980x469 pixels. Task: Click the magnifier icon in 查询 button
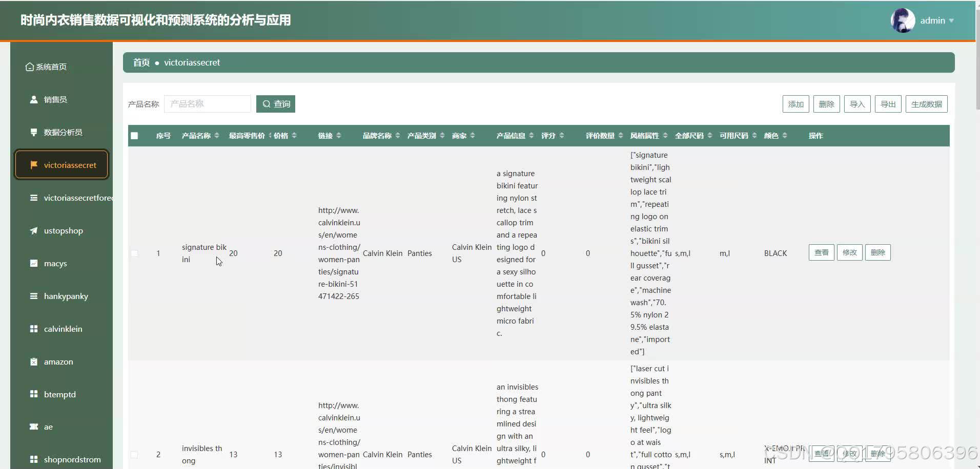267,104
